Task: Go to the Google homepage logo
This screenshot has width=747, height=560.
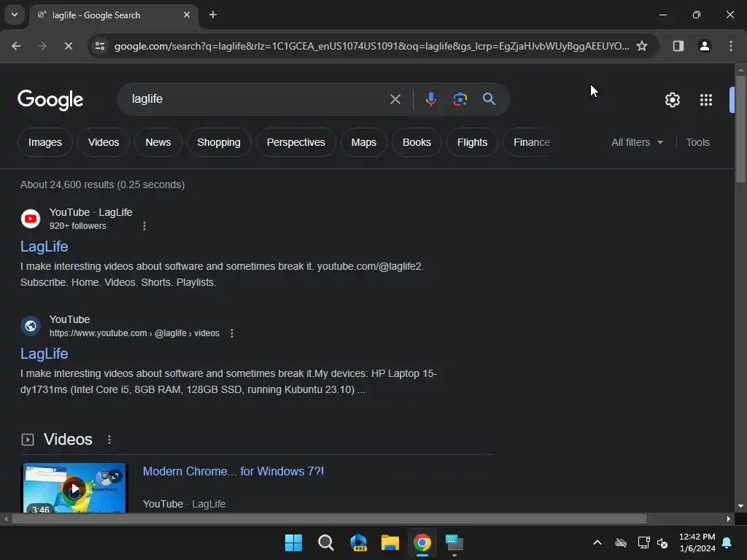Action: click(50, 100)
